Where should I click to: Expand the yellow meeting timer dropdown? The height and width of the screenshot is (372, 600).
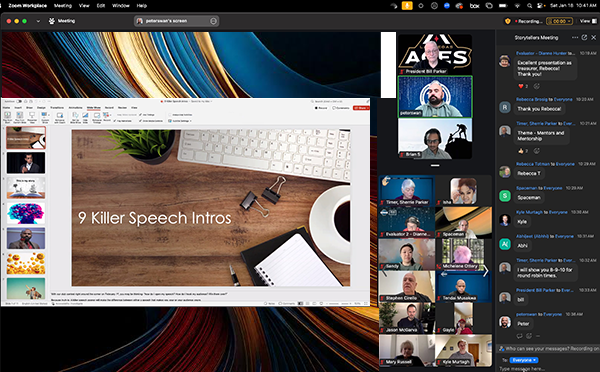pos(559,21)
